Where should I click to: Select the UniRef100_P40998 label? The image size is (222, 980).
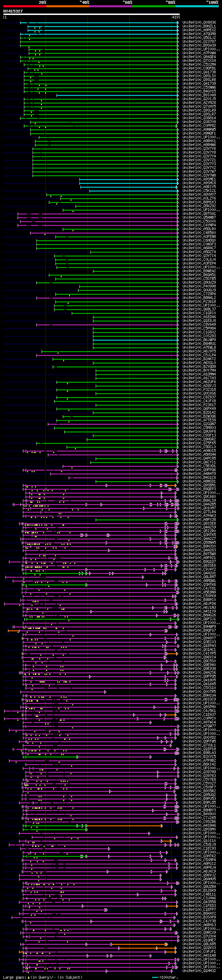point(199,286)
